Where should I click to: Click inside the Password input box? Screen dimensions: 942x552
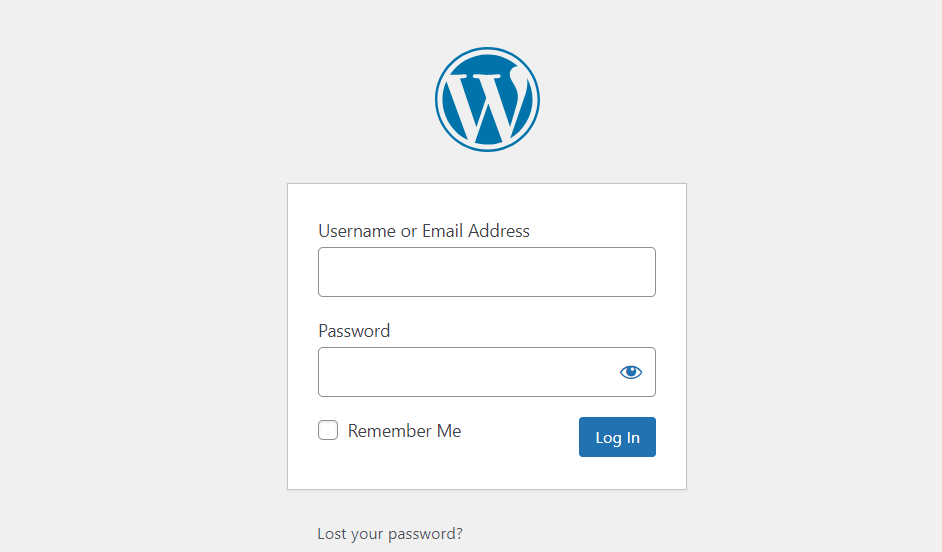(x=467, y=372)
